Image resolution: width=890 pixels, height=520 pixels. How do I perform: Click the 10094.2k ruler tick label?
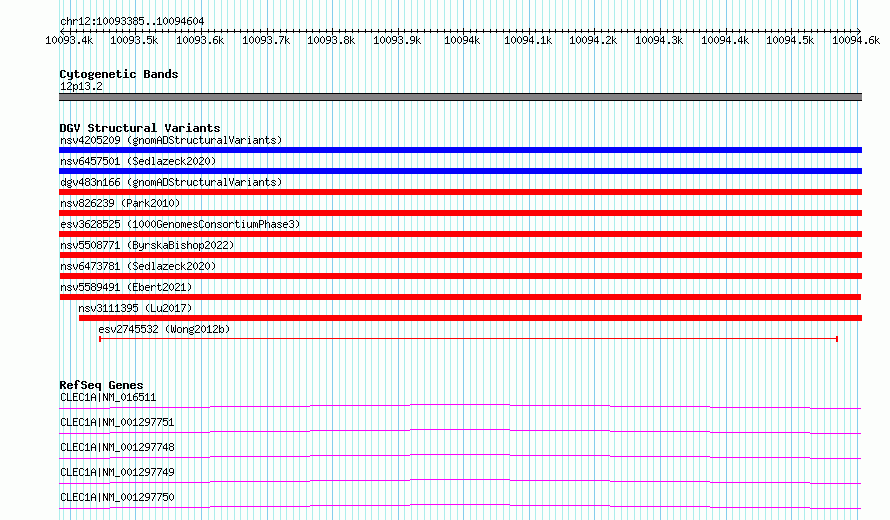(593, 40)
